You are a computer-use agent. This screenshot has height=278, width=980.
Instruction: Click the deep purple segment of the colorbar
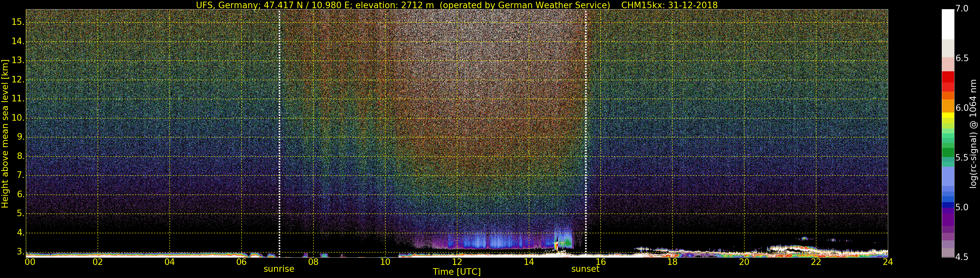coord(948,220)
